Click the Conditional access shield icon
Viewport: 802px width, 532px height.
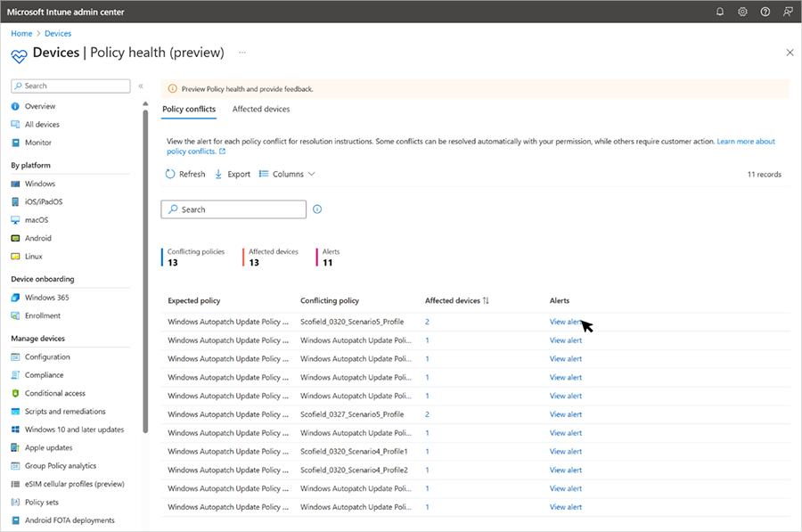15,393
